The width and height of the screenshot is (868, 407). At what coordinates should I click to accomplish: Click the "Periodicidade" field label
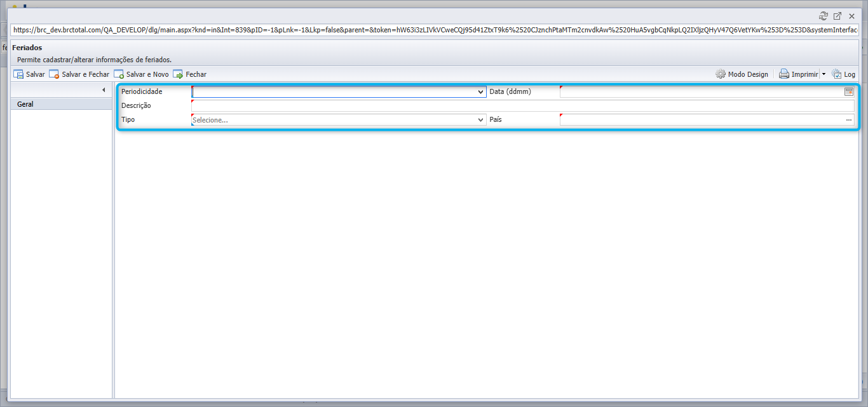(x=142, y=91)
